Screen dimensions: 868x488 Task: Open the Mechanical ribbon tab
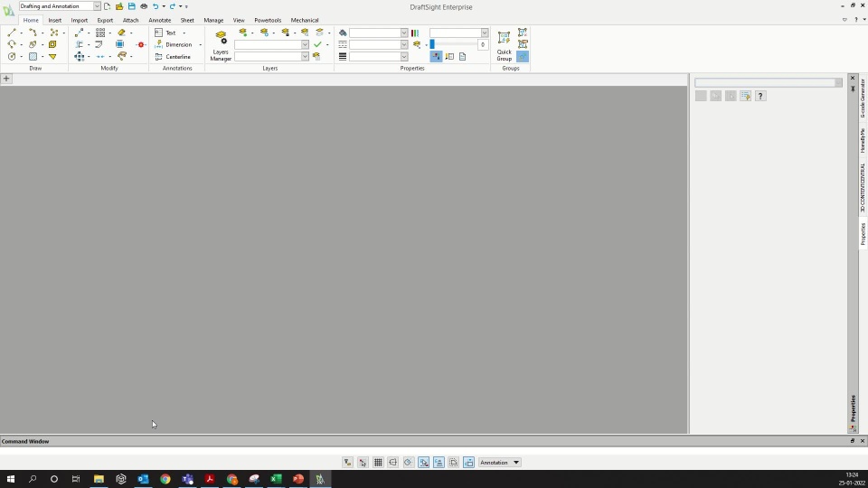(x=305, y=20)
